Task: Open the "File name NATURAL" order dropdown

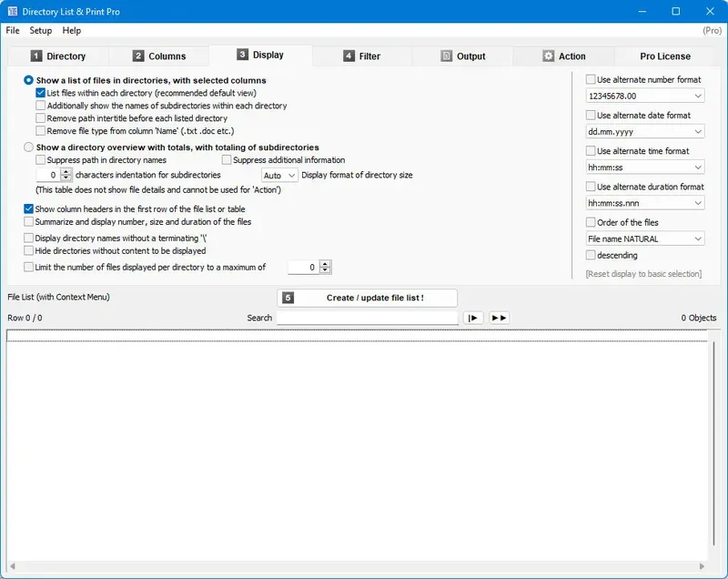Action: [645, 239]
